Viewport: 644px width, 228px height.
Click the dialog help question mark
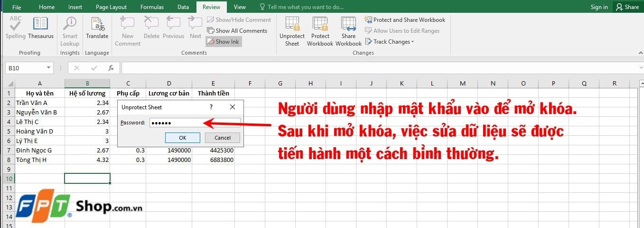211,107
